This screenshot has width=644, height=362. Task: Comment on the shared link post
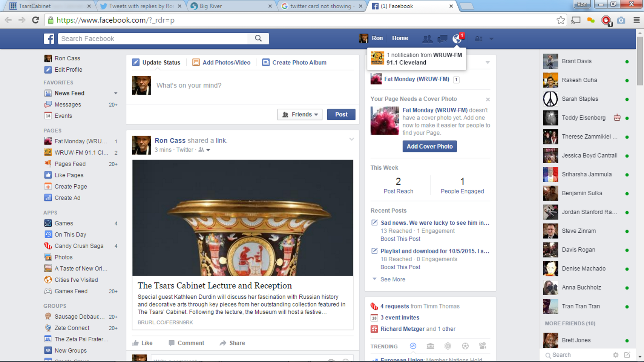[x=186, y=343]
